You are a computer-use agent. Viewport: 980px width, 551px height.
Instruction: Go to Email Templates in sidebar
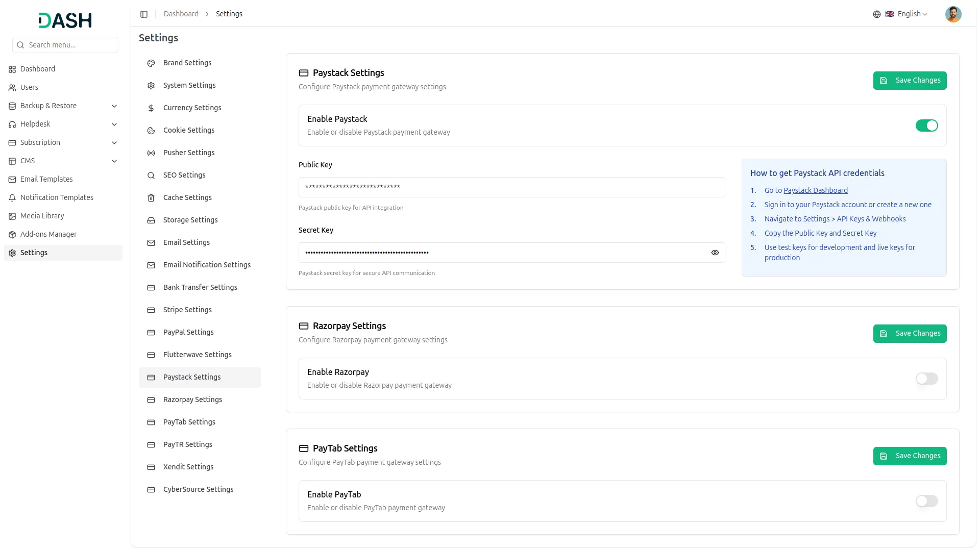46,179
